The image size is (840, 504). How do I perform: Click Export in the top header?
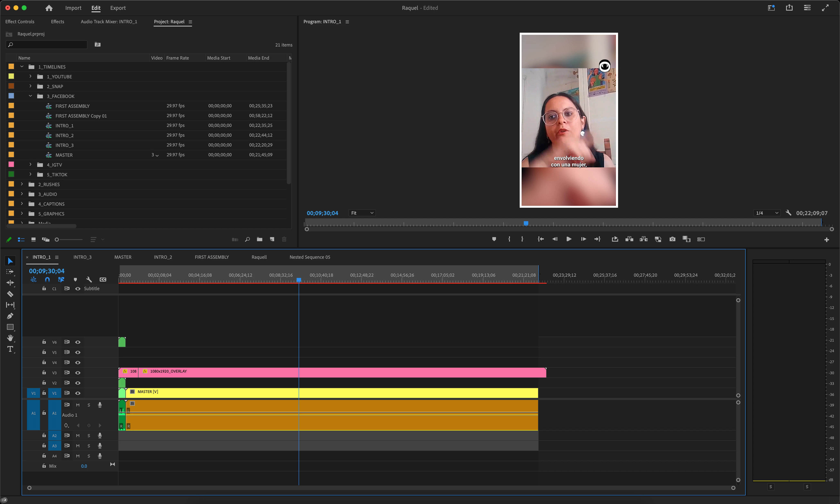click(x=118, y=8)
